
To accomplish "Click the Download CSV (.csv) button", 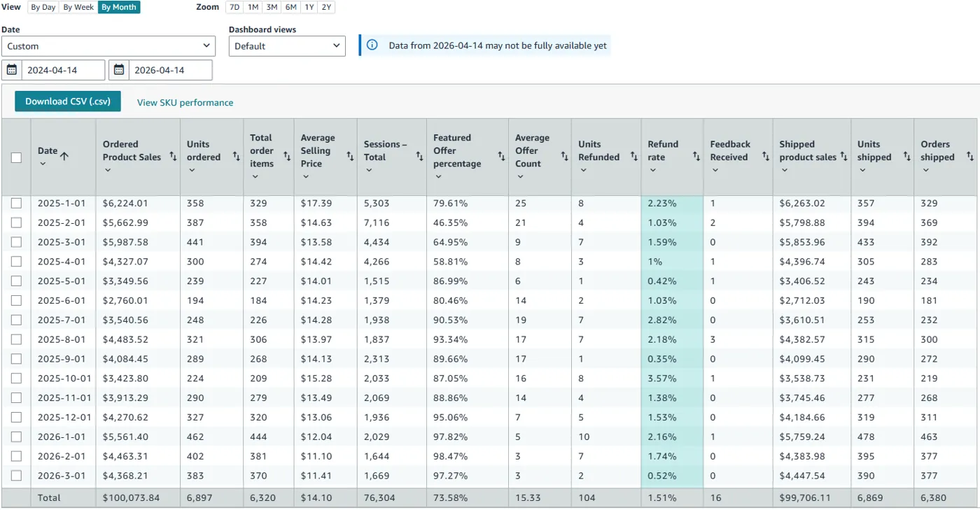I will [67, 101].
